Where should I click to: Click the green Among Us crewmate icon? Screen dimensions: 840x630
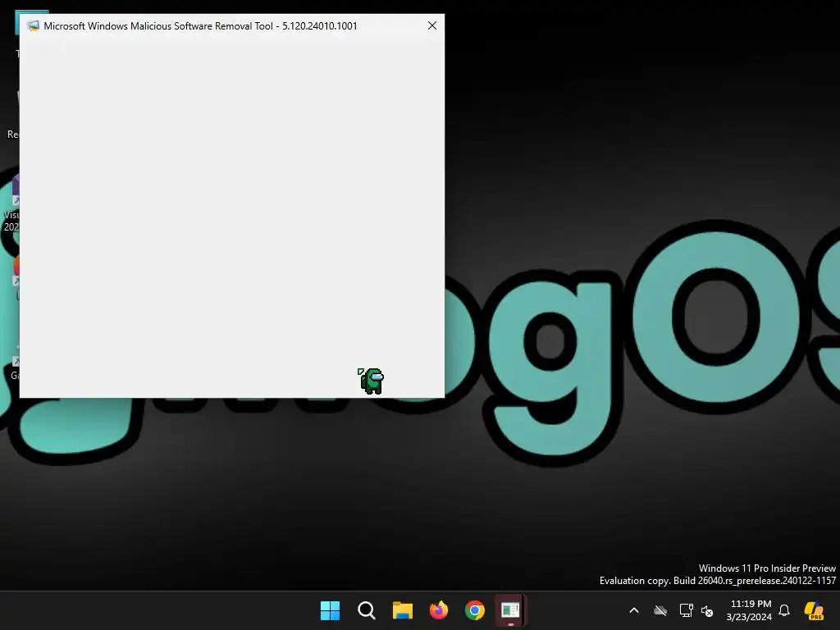click(372, 381)
